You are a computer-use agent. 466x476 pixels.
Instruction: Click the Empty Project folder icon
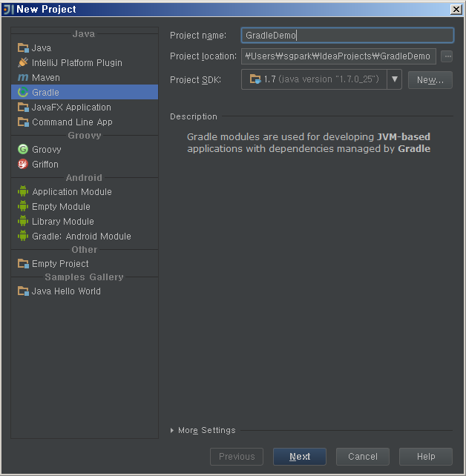point(23,263)
